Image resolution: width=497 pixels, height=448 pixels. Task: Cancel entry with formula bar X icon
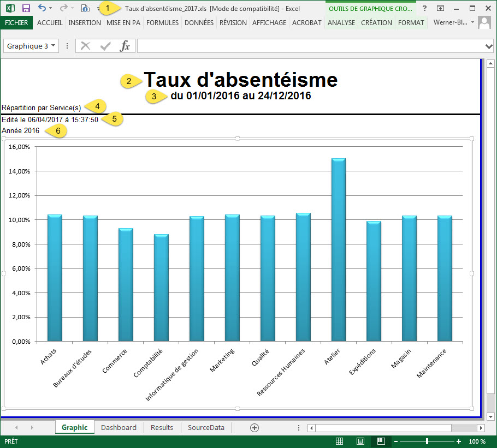(x=86, y=46)
